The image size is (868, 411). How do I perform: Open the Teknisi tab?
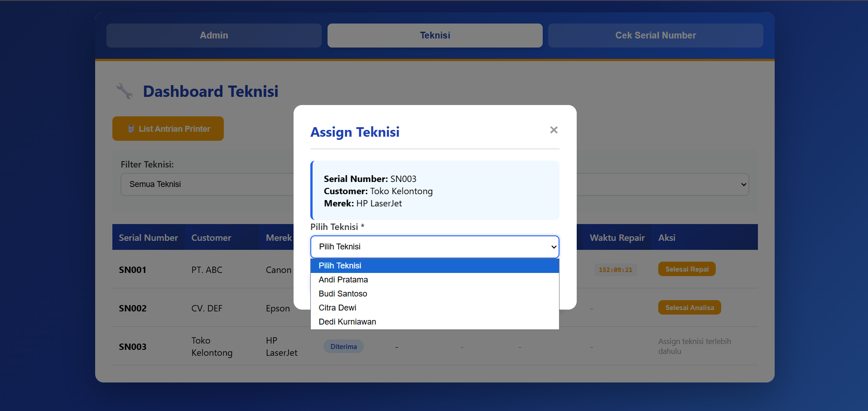click(x=435, y=35)
